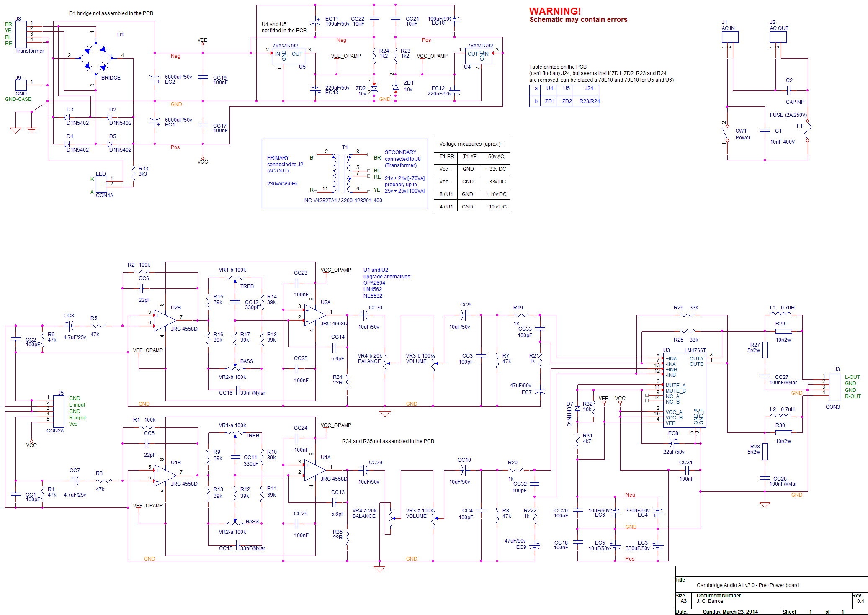Screen dimensions: 868x615
Task: Click the R29 10r/2w resistor symbol
Action: tap(783, 331)
